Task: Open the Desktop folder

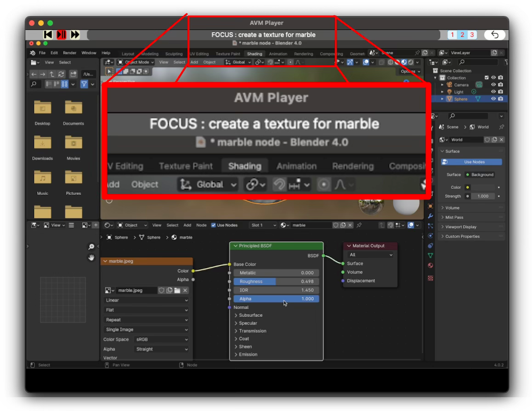Action: coord(42,112)
